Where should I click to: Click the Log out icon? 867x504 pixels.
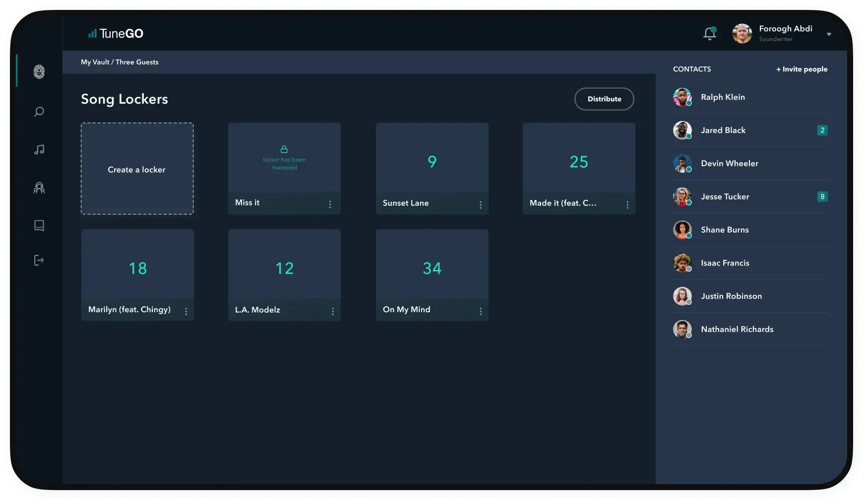39,260
